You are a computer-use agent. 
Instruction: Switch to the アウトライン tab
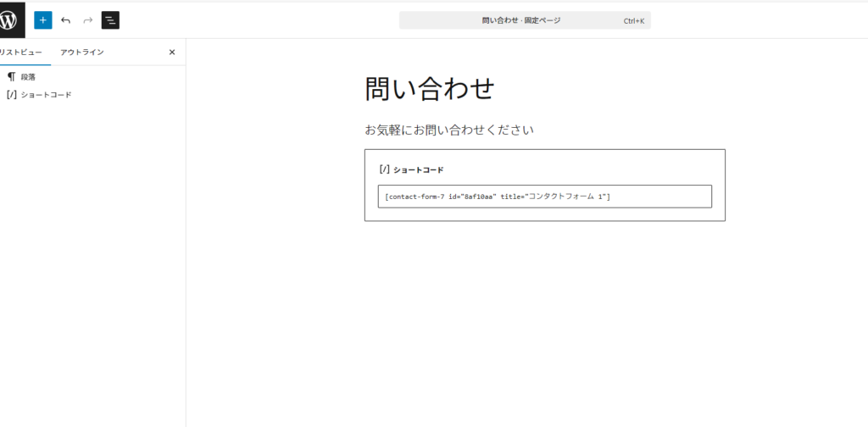tap(82, 53)
